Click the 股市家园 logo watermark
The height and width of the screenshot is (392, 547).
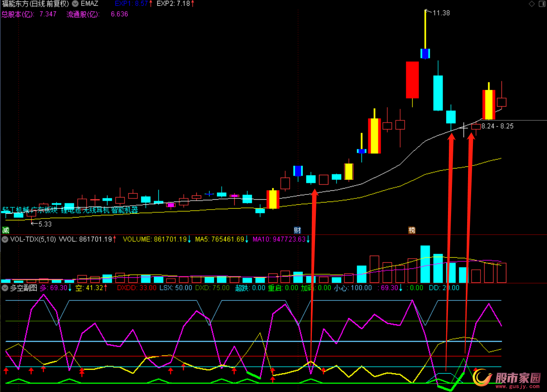click(x=506, y=378)
